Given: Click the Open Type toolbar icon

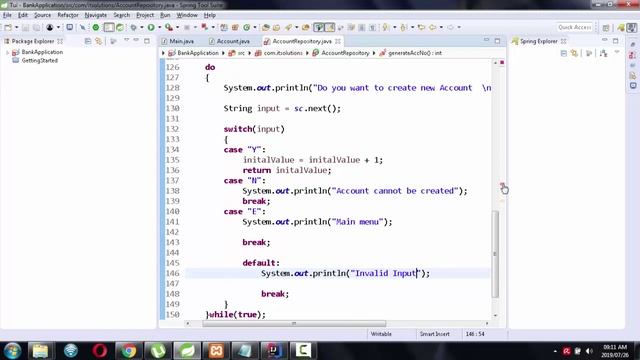Looking at the screenshot, I should pos(266,27).
